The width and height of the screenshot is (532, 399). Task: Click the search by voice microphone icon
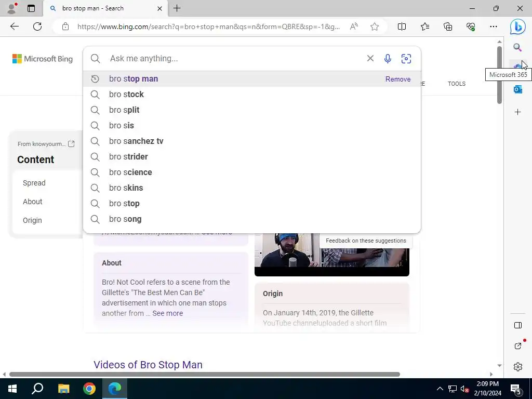click(388, 59)
